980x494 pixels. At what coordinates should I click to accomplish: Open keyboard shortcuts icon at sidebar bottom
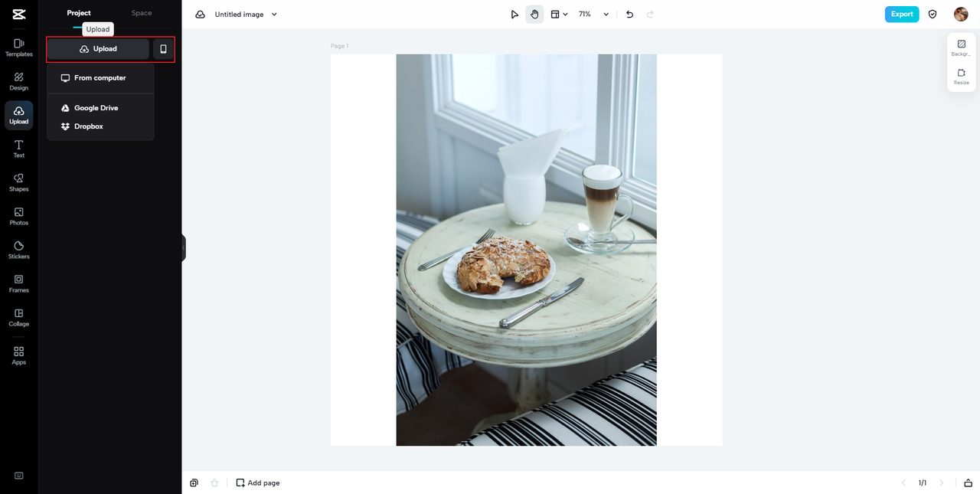click(x=18, y=476)
